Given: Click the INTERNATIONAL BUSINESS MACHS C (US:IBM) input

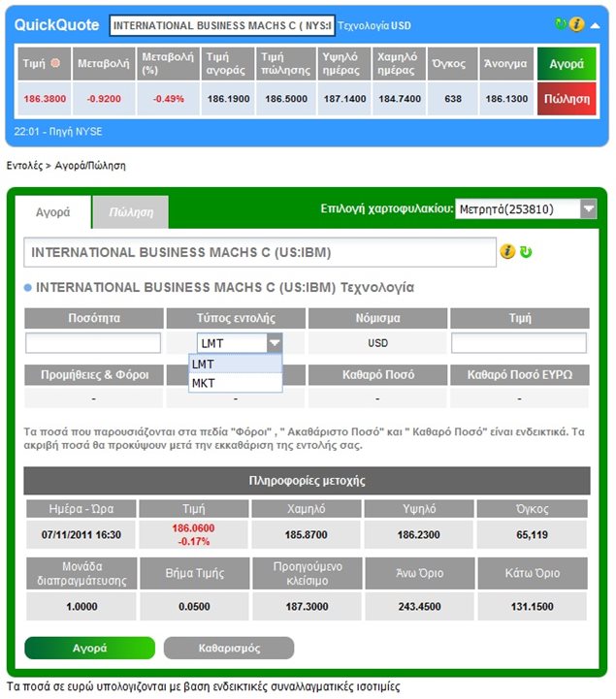Looking at the screenshot, I should coord(260,252).
